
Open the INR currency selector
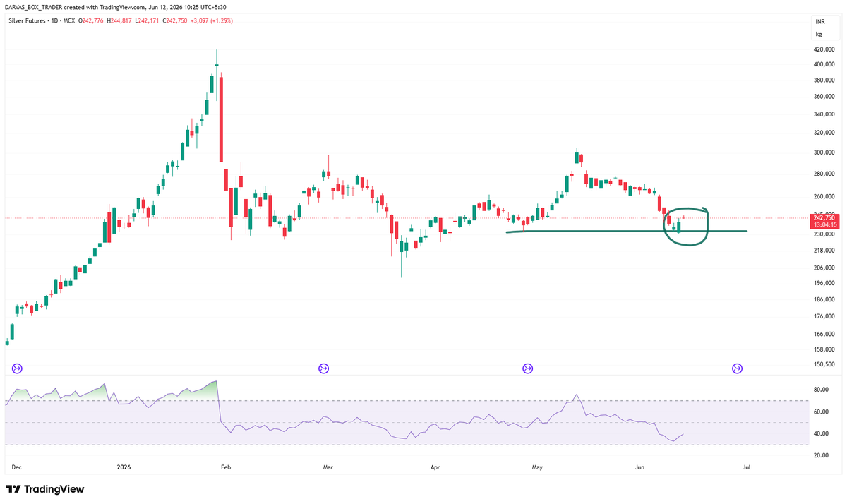tap(820, 23)
